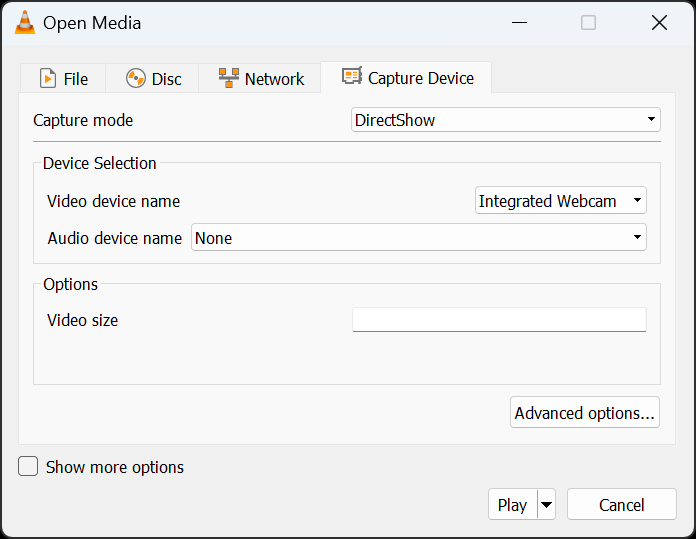Expand the arrow next to Play button

tap(546, 504)
